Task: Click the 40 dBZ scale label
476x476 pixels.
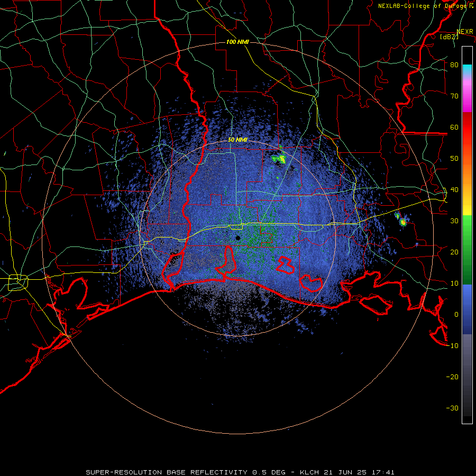Action: click(454, 190)
